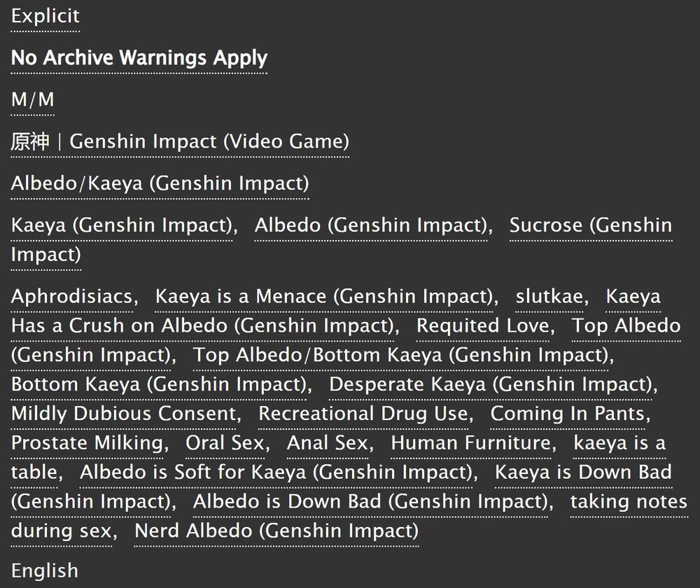Open the Albedo is Down Bad tag
Viewport: 700px width, 588px height.
tap(371, 502)
